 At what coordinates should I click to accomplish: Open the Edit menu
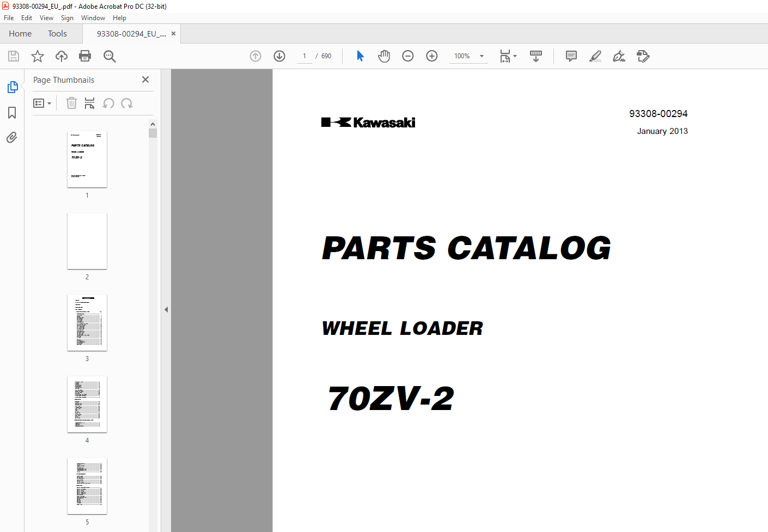coord(27,18)
